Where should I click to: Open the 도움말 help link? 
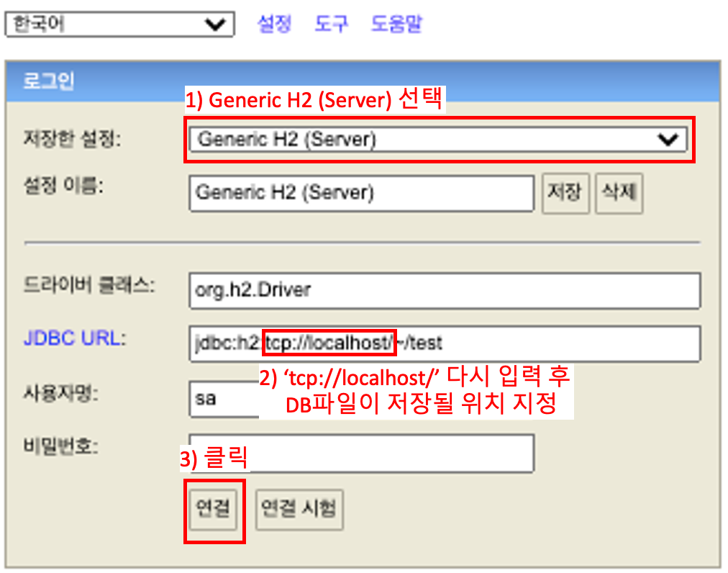point(396,23)
